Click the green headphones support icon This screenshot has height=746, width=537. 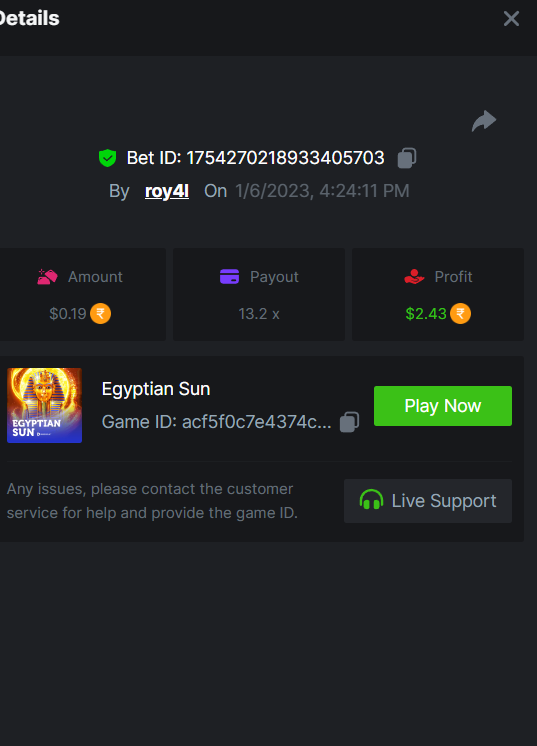coord(371,501)
